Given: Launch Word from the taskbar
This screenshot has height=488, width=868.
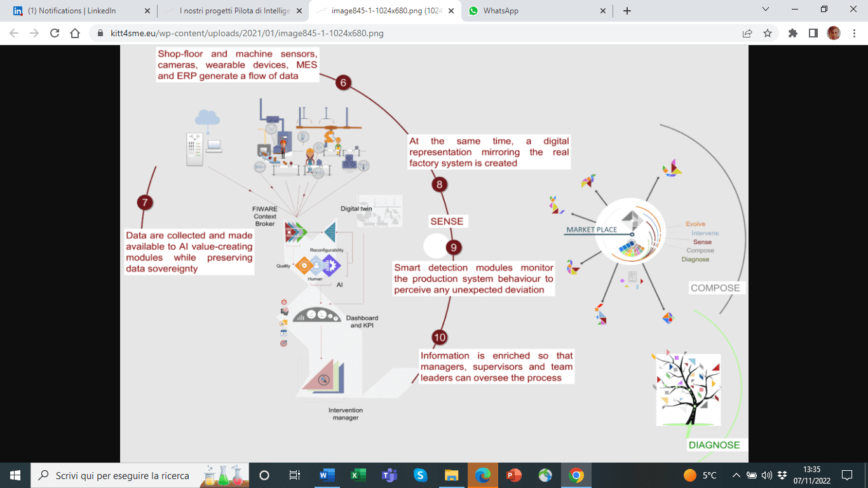Looking at the screenshot, I should [x=327, y=475].
